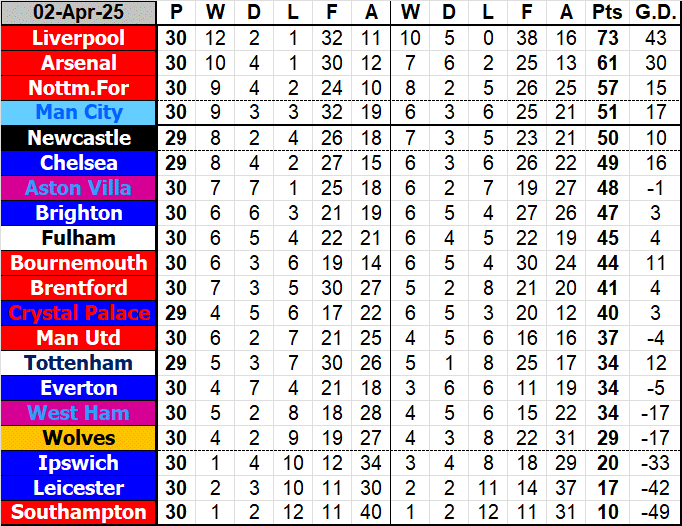This screenshot has height=526, width=682.
Task: Click the Liverpool team cell
Action: [79, 38]
